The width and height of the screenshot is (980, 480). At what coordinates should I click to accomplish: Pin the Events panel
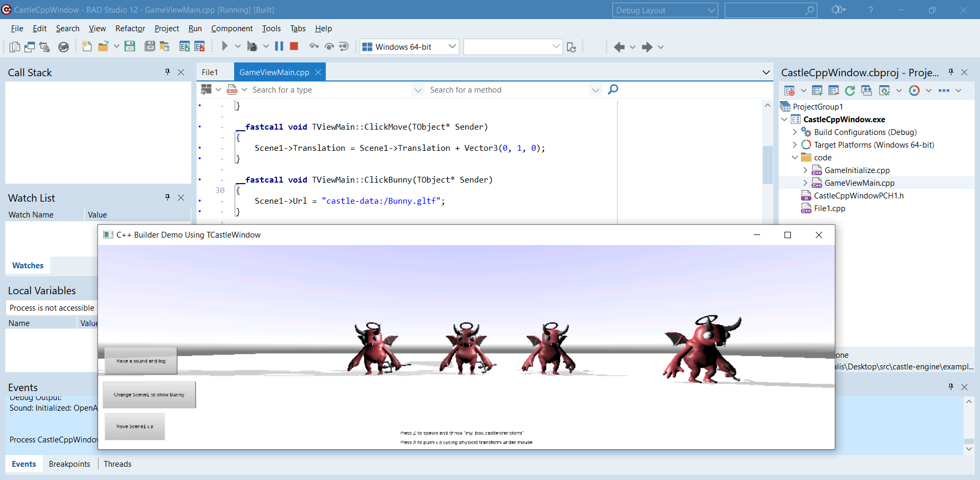point(951,387)
